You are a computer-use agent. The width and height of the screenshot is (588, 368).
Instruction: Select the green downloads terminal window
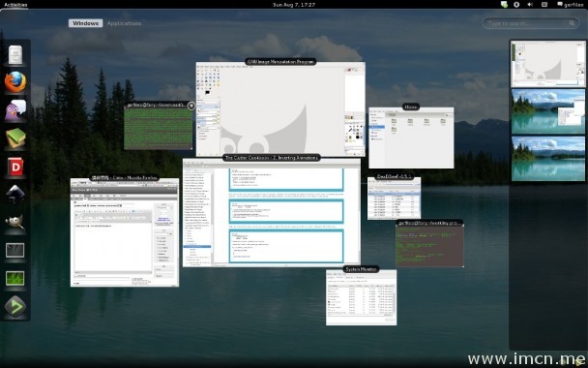tap(159, 128)
